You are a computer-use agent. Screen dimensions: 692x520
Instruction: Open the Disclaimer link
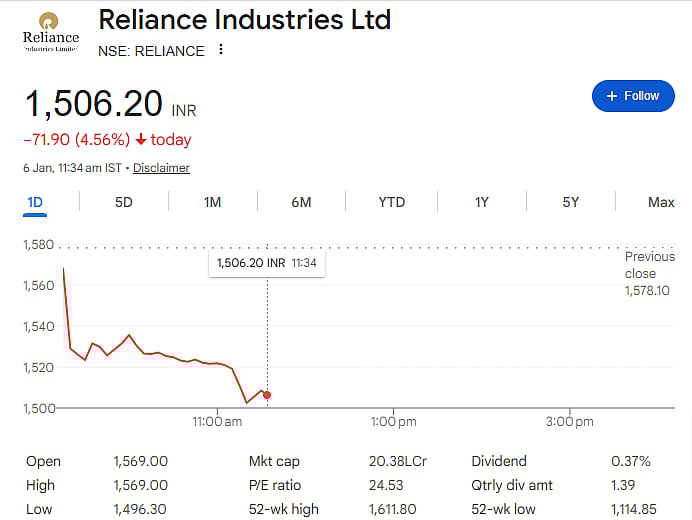(x=161, y=168)
